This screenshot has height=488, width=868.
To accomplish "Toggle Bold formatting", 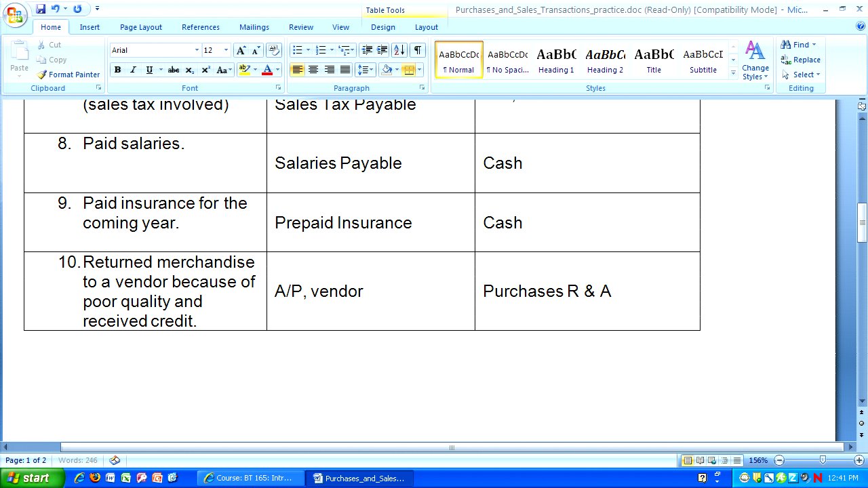I will coord(117,70).
